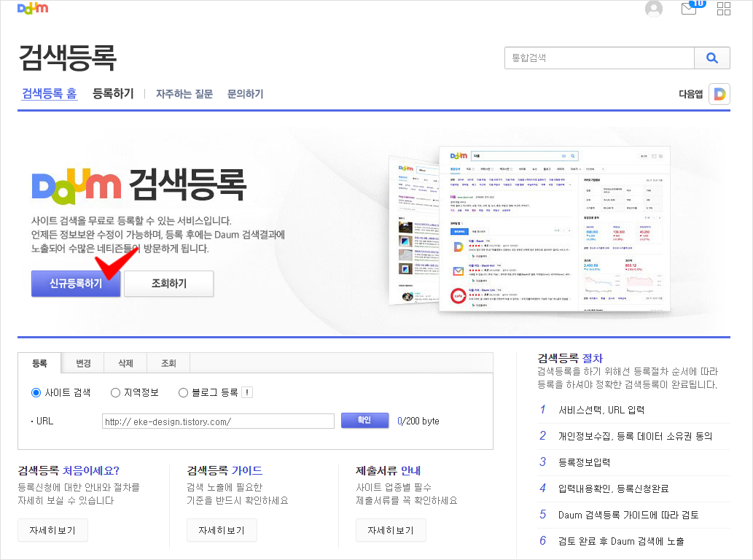Click the large Daum 검색등록 banner logo
Viewport: 753px width, 560px height.
138,185
